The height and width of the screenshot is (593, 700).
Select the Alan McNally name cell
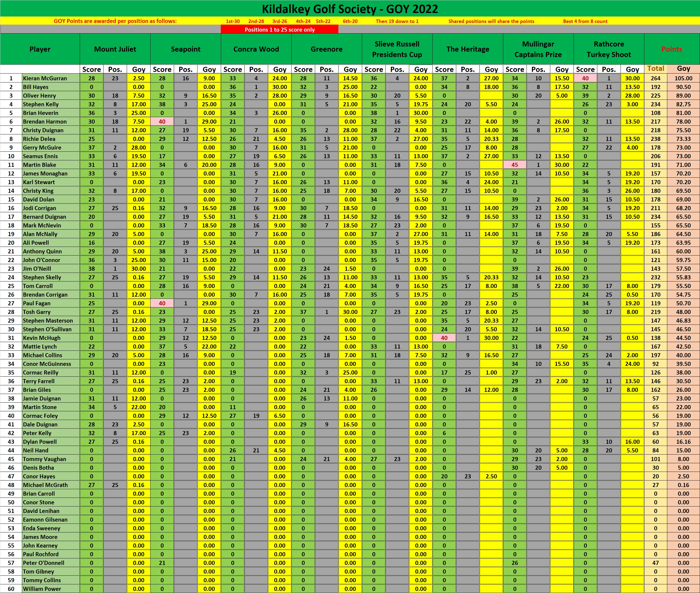51,234
